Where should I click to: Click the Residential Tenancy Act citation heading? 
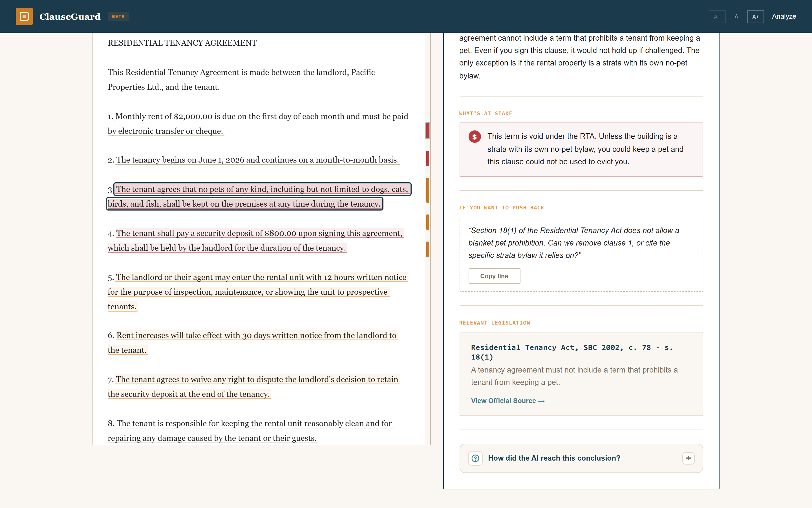coord(572,352)
